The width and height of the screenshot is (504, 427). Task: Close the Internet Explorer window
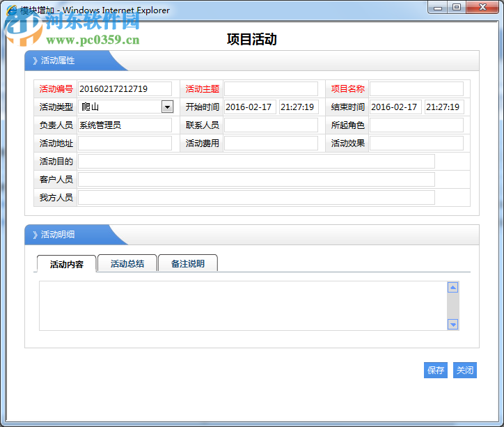(x=482, y=8)
